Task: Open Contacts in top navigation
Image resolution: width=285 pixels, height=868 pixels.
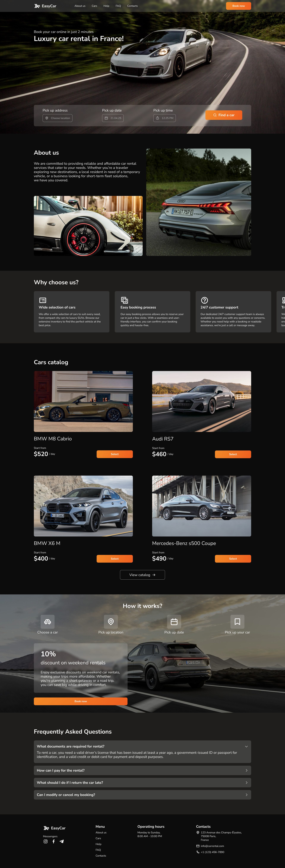Action: (x=132, y=6)
